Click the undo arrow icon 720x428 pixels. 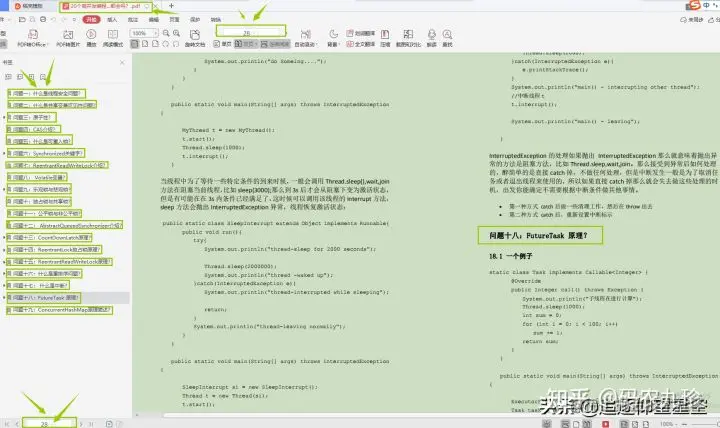53,20
